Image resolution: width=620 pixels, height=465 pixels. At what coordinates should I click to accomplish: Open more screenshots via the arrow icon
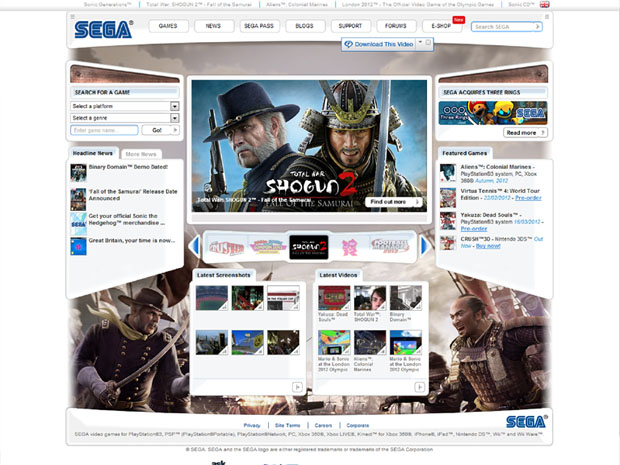point(297,387)
